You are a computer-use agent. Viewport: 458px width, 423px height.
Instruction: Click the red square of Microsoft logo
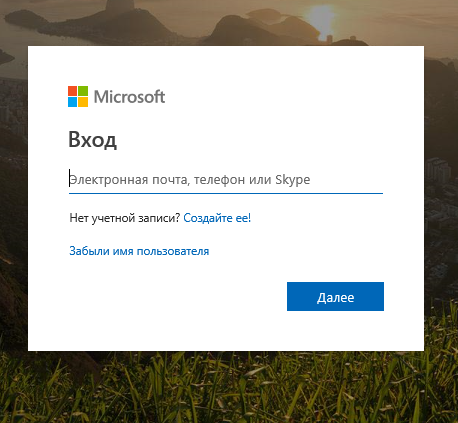73,91
